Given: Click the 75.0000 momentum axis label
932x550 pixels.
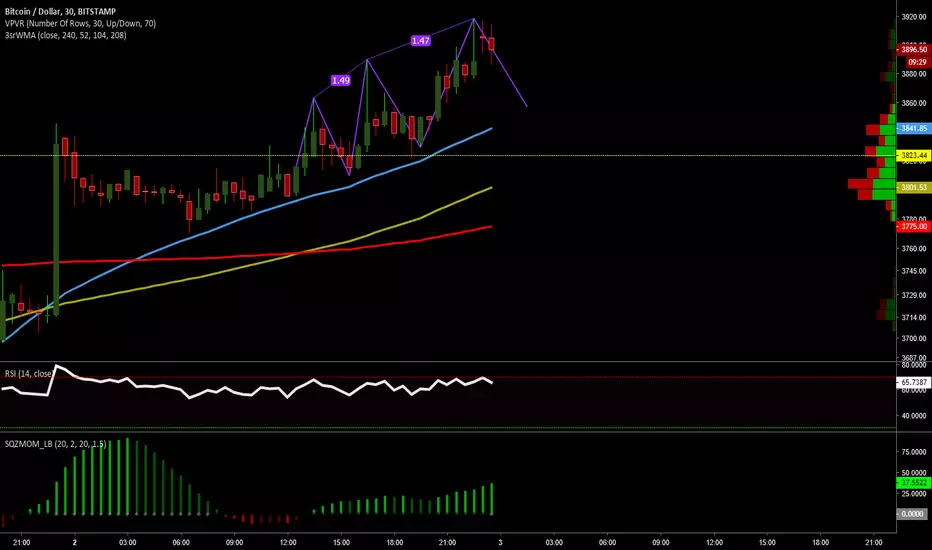Looking at the screenshot, I should (x=914, y=451).
